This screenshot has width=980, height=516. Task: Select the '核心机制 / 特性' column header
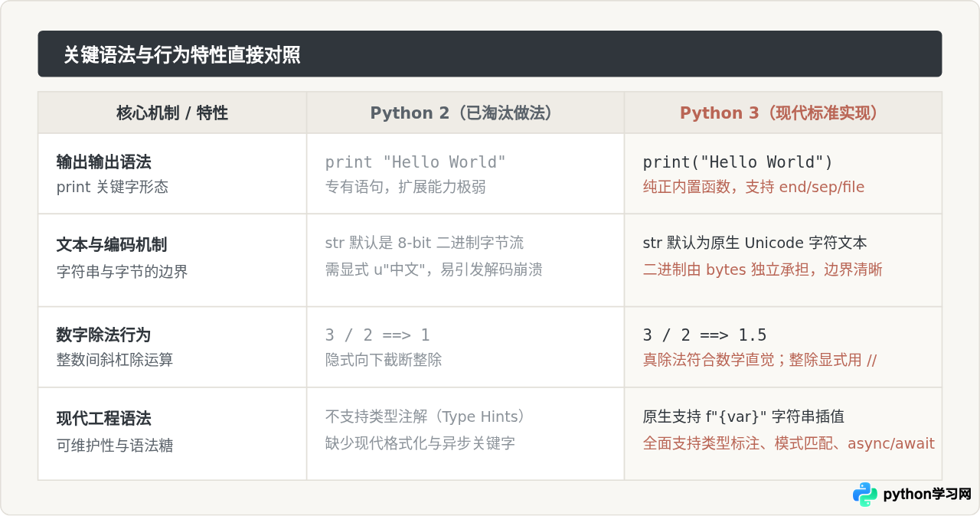[x=172, y=113]
